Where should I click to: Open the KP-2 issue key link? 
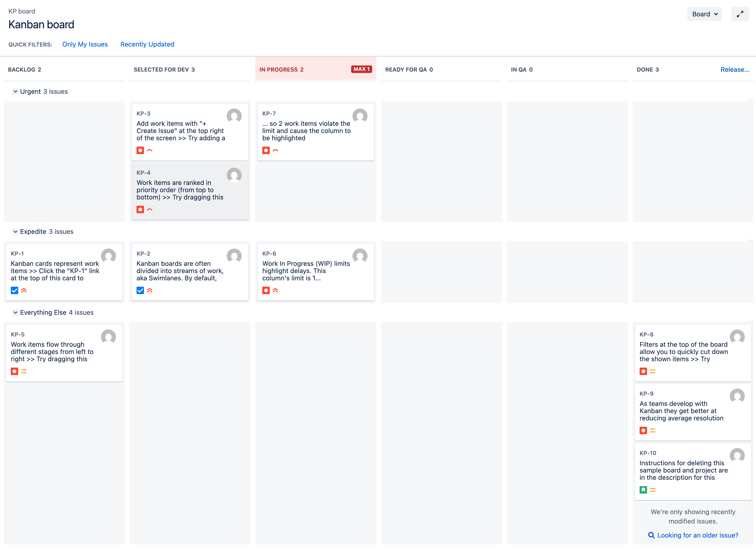143,253
